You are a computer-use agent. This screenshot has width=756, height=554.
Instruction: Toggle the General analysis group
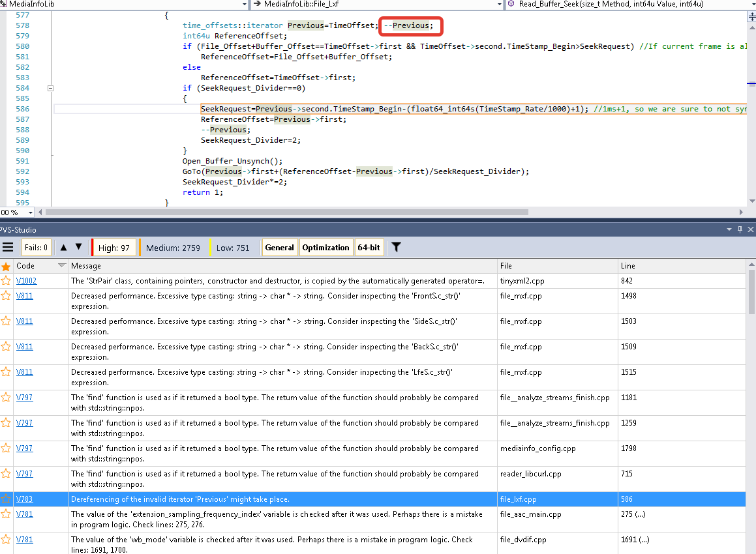(x=280, y=248)
